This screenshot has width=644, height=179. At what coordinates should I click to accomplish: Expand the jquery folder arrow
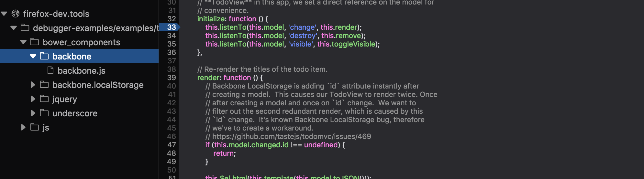(x=33, y=99)
